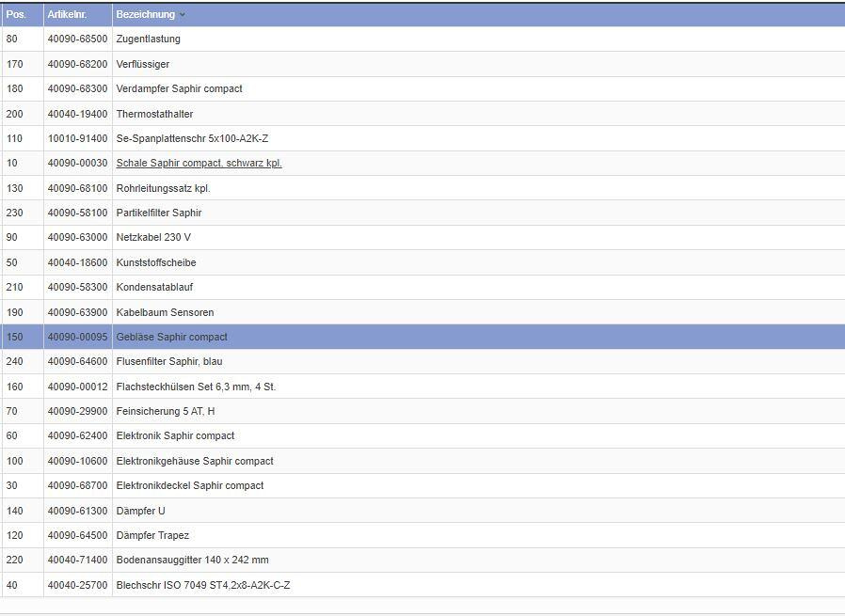
Task: Click article number 40040-18600
Action: (x=77, y=263)
